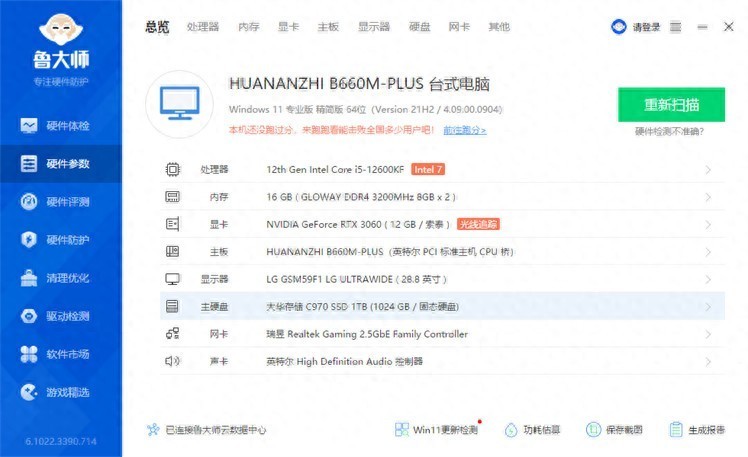Viewport: 748px width, 457px height.
Task: Switch to the 内存 top tab
Action: tap(249, 27)
